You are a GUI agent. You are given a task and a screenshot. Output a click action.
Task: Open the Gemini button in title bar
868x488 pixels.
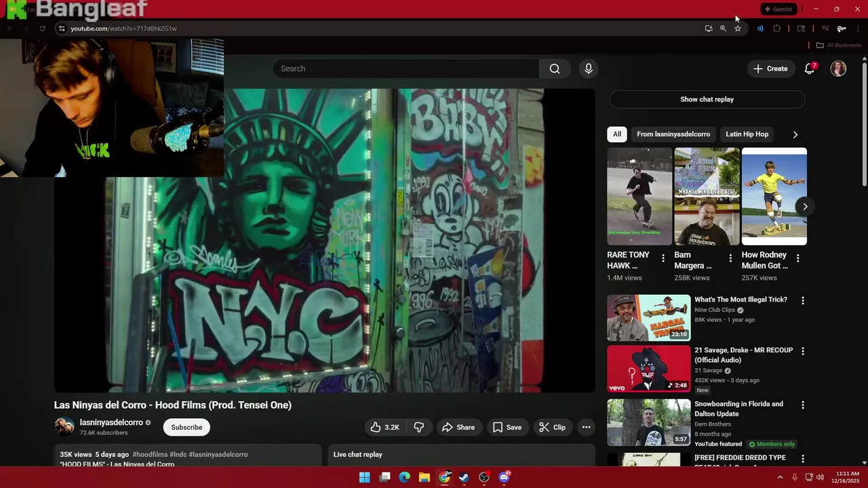click(x=778, y=9)
